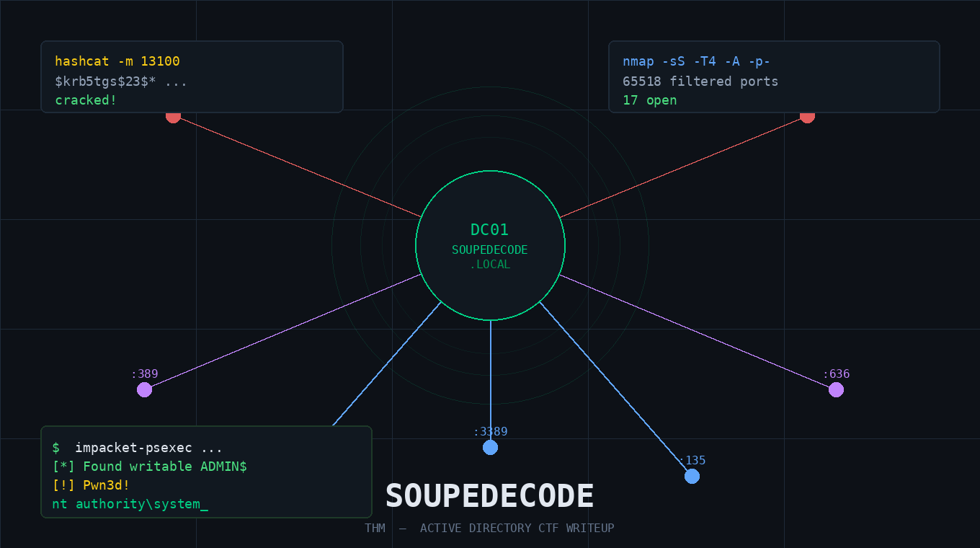This screenshot has height=548, width=980.
Task: Click the yellow '[!] Pwn3d!' line
Action: [91, 485]
